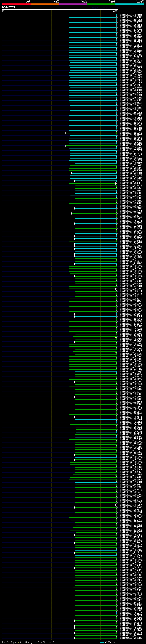
Task: Select hit label UniRef100_Q5ZFR7
Action: click(x=131, y=42)
